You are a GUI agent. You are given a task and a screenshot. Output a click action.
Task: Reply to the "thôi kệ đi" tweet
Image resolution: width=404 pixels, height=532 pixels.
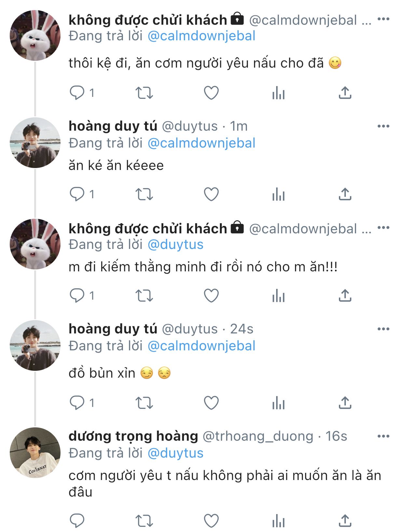pyautogui.click(x=77, y=93)
